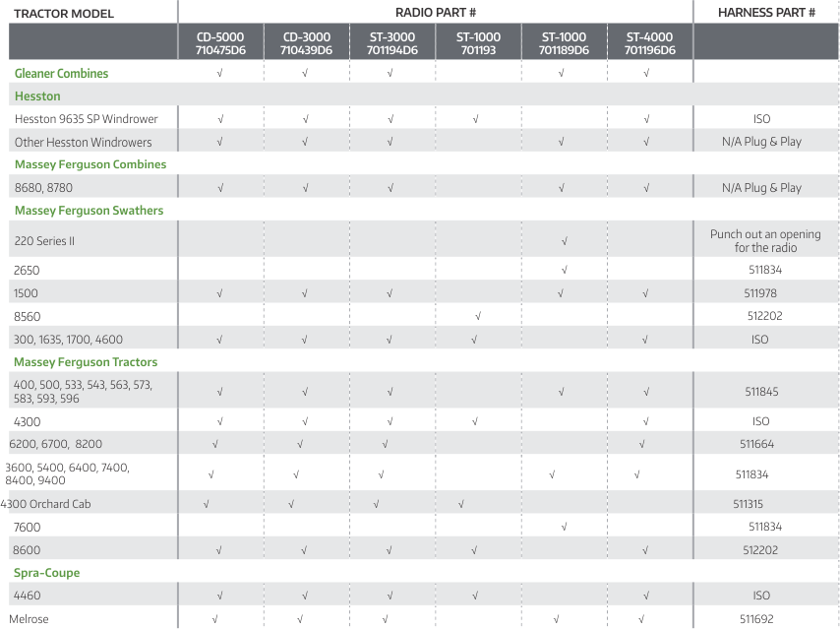Click the Spra-Coupe section heading
The image size is (840, 629).
pos(47,573)
